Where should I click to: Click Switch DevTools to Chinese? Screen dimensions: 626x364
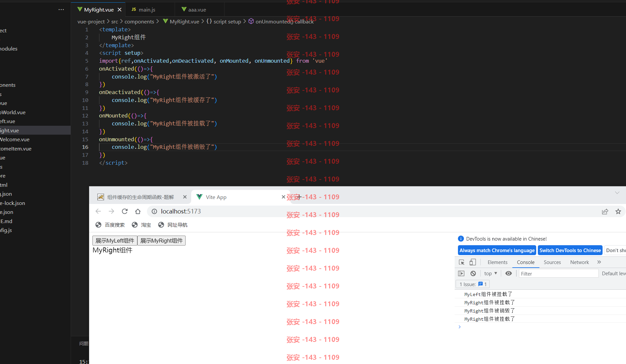(570, 250)
